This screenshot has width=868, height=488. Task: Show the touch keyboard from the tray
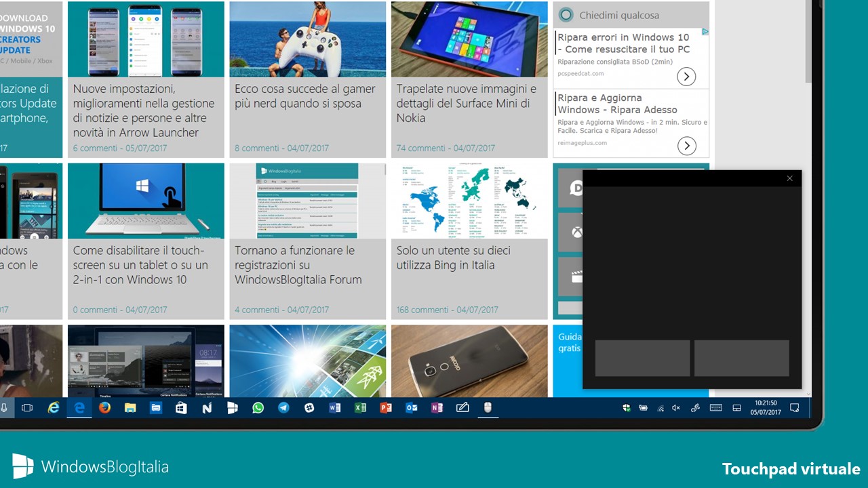(715, 408)
